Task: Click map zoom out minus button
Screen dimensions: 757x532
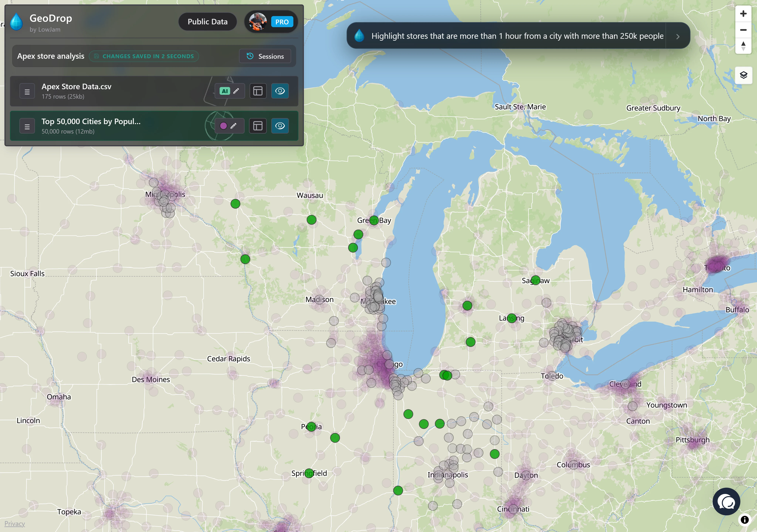Action: [x=743, y=30]
